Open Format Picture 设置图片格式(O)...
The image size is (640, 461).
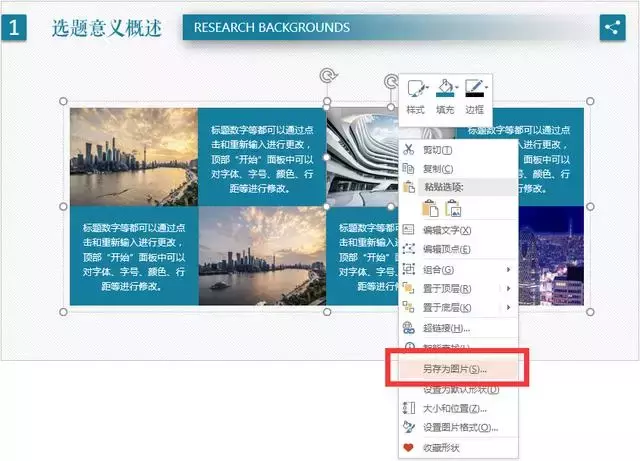[460, 428]
